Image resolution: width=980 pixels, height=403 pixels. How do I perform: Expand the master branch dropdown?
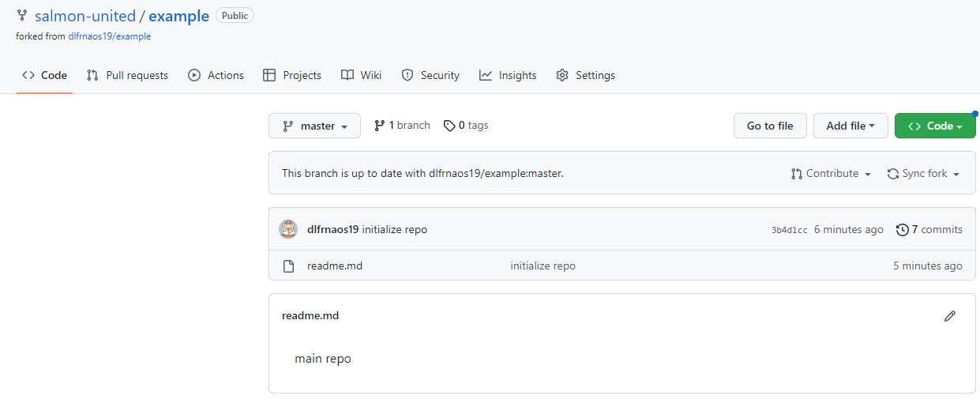pos(314,126)
